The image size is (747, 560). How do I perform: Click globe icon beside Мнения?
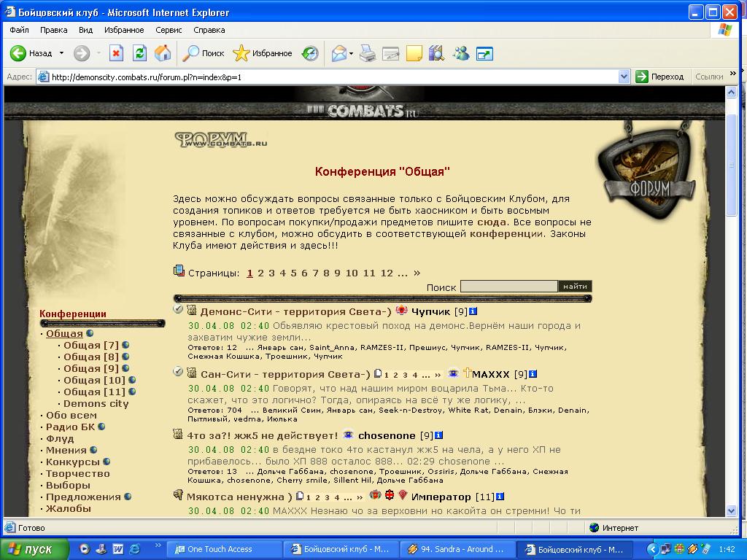click(x=93, y=450)
